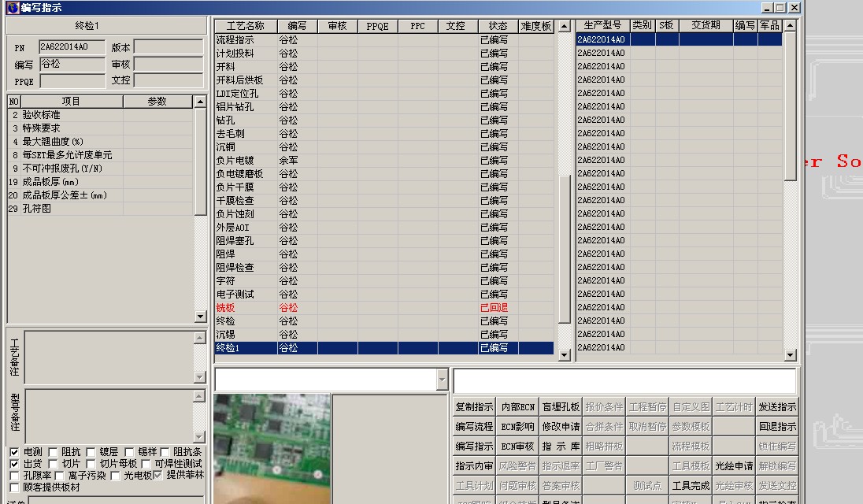This screenshot has width=863, height=504.
Task: Click the up arrow of the 项目 parameter list scrollbar
Action: coord(200,102)
